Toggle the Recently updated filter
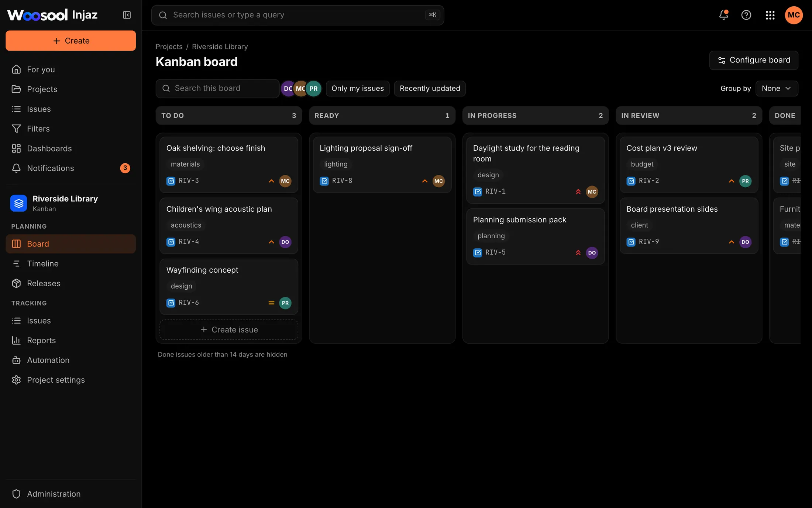The image size is (812, 508). pos(430,89)
